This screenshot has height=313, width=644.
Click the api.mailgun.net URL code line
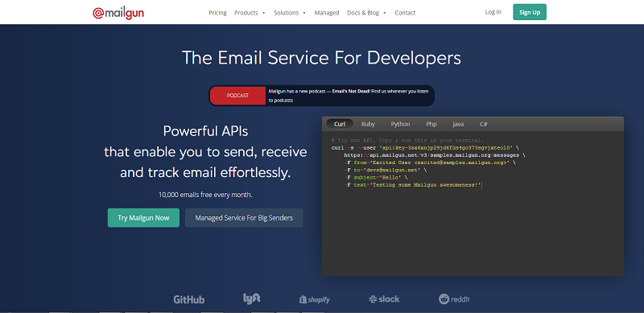point(435,155)
